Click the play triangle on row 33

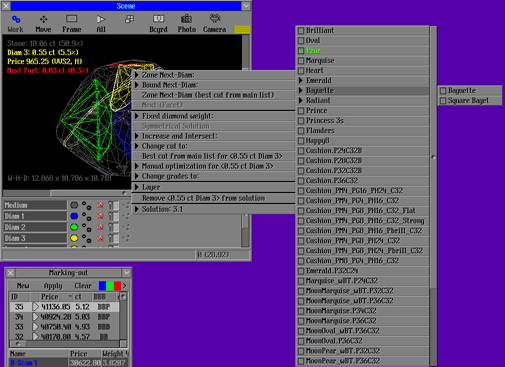tap(35, 327)
